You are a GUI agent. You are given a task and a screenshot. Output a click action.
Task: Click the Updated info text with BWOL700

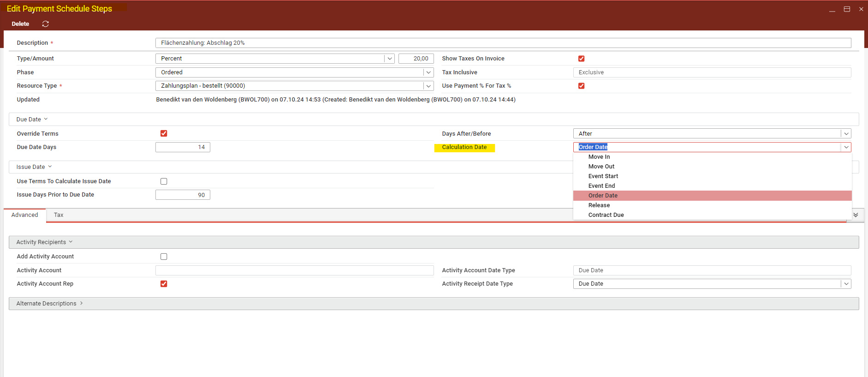[x=336, y=100]
